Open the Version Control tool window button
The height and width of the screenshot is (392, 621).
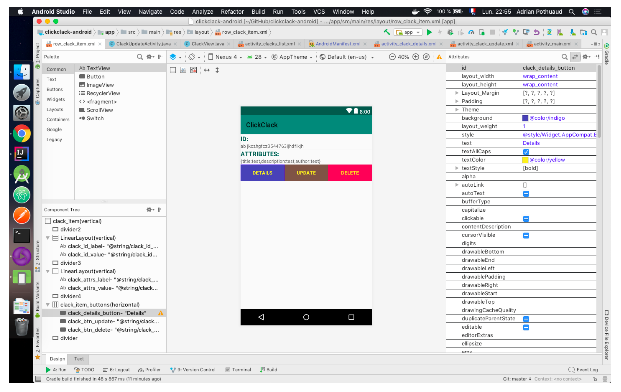point(192,370)
